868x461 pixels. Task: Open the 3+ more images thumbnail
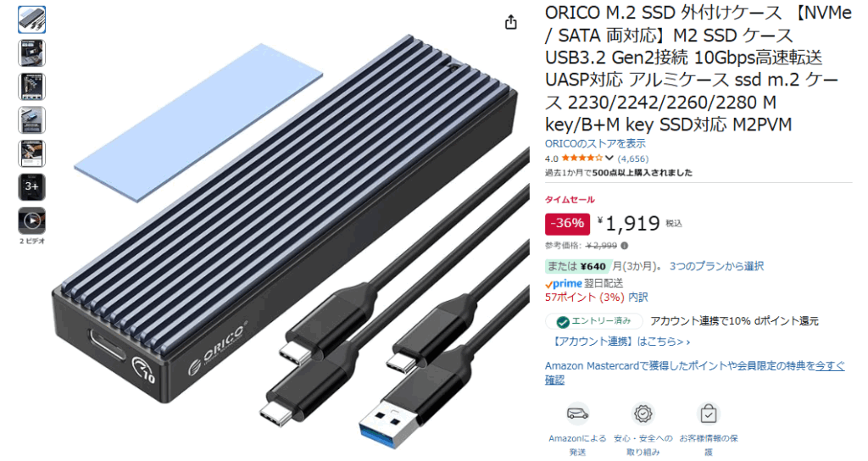click(x=32, y=187)
